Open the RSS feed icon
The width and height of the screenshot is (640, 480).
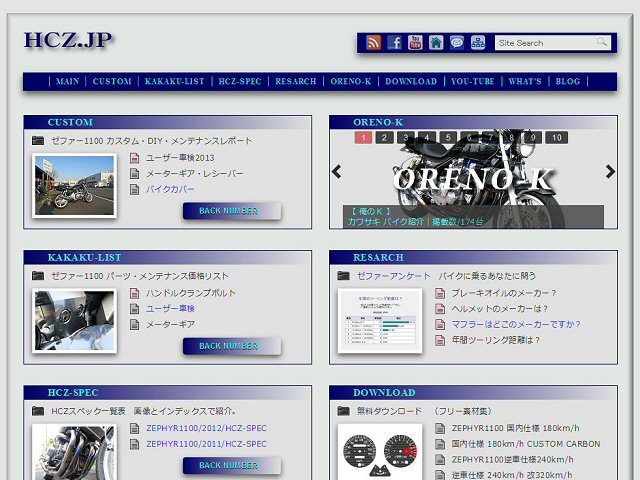click(373, 42)
